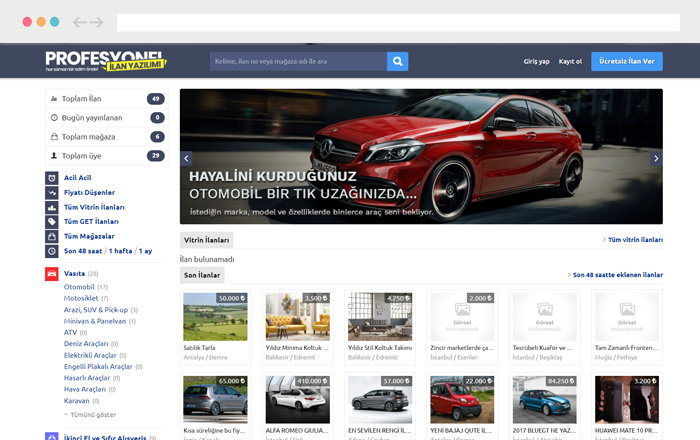The width and height of the screenshot is (700, 440).
Task: Click the browser address bar
Action: click(x=398, y=22)
